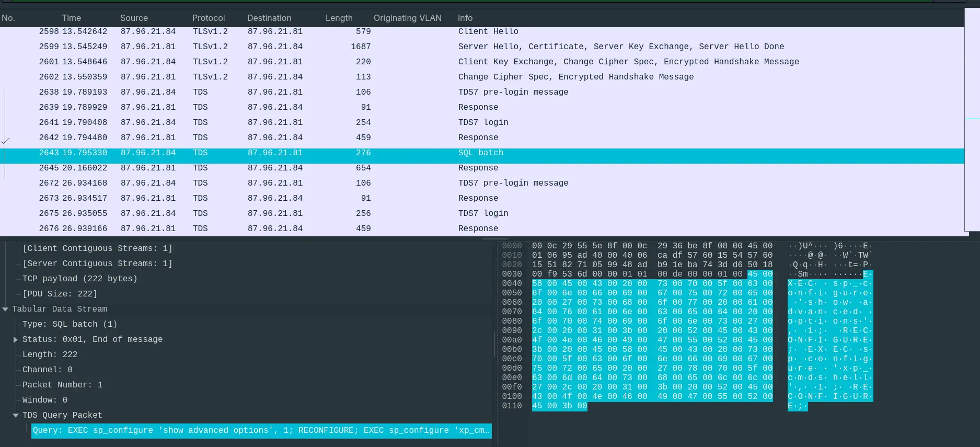
Task: Select the [PDU Size: 222] line
Action: pyautogui.click(x=60, y=294)
